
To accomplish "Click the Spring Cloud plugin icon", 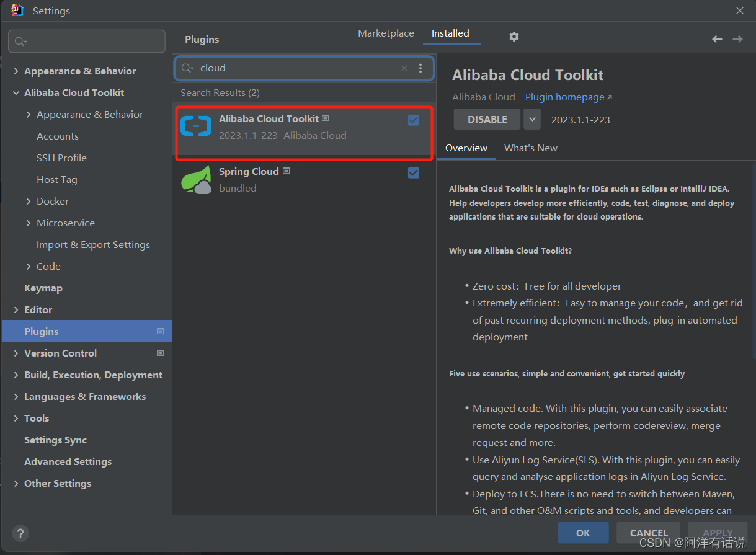I will pyautogui.click(x=195, y=180).
